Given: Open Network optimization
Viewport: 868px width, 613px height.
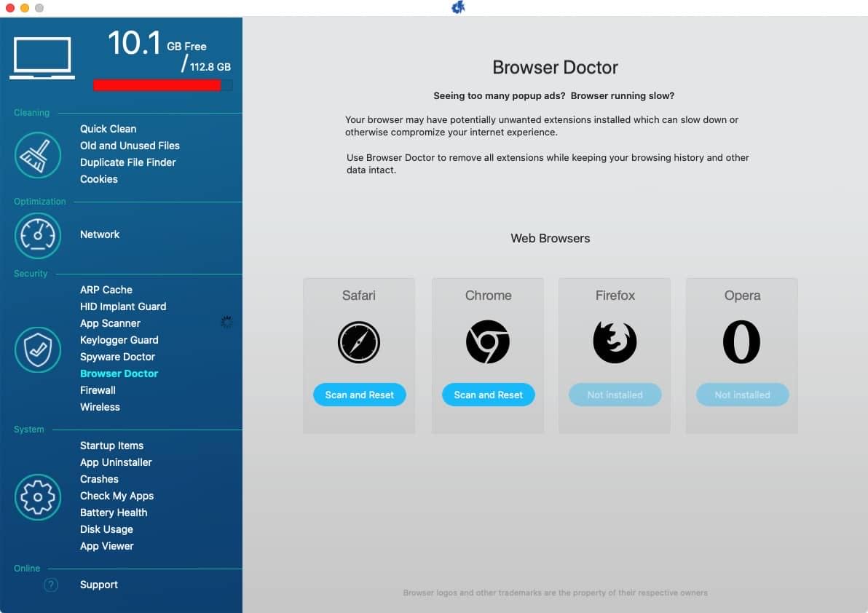Looking at the screenshot, I should click(100, 234).
